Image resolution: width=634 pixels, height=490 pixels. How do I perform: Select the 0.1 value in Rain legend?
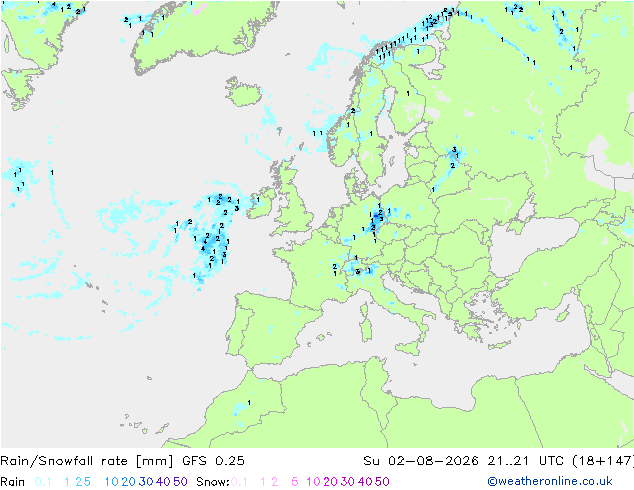click(43, 482)
